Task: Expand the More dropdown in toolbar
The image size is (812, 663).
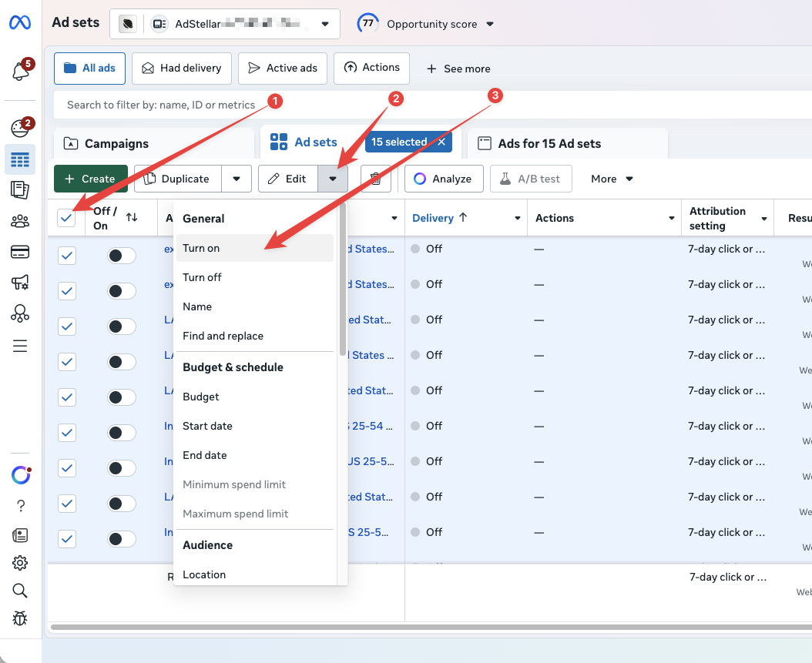Action: [x=612, y=179]
